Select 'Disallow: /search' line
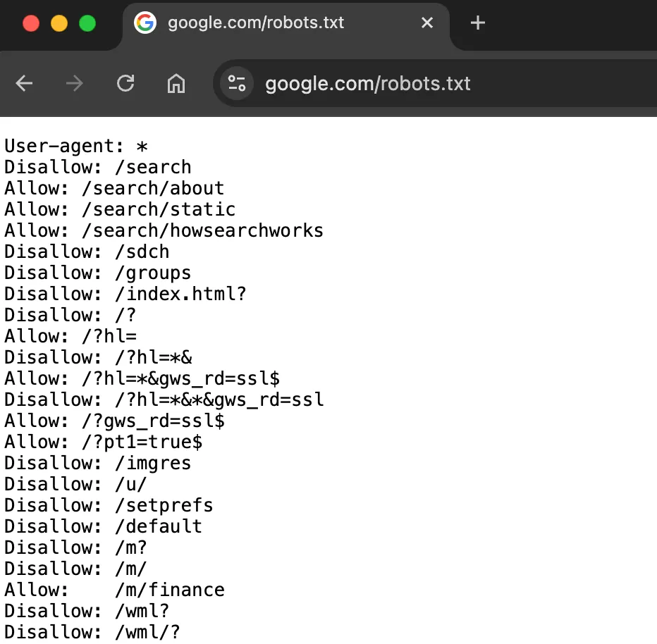This screenshot has width=657, height=644. tap(97, 167)
